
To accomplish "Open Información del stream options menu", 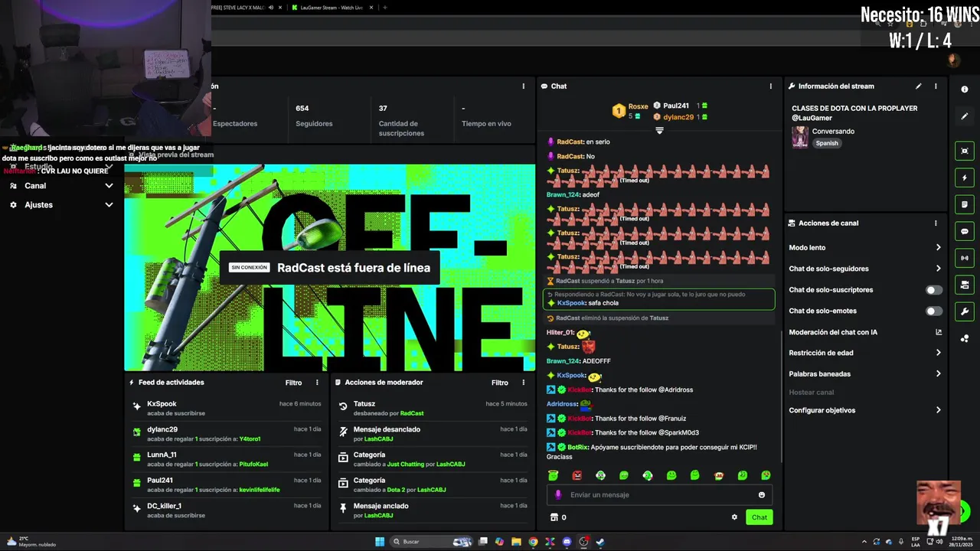I will point(936,86).
